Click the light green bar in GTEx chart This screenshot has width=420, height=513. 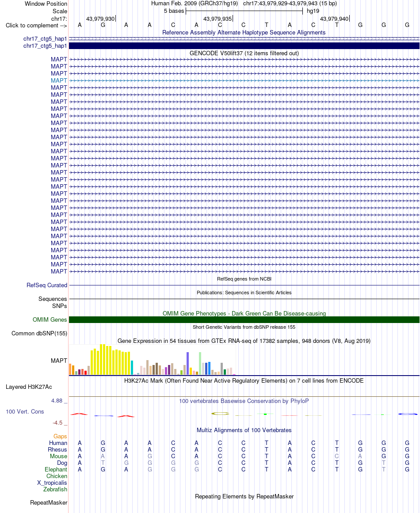tap(200, 364)
